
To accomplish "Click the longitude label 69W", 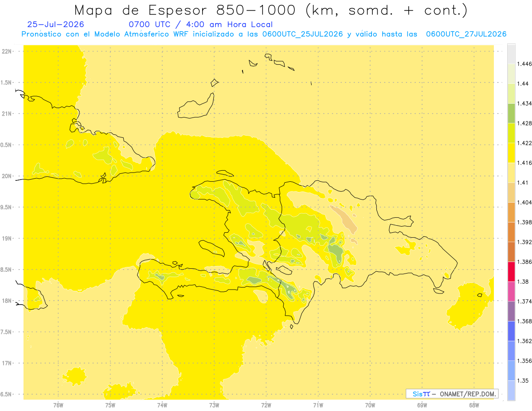I will click(422, 406).
